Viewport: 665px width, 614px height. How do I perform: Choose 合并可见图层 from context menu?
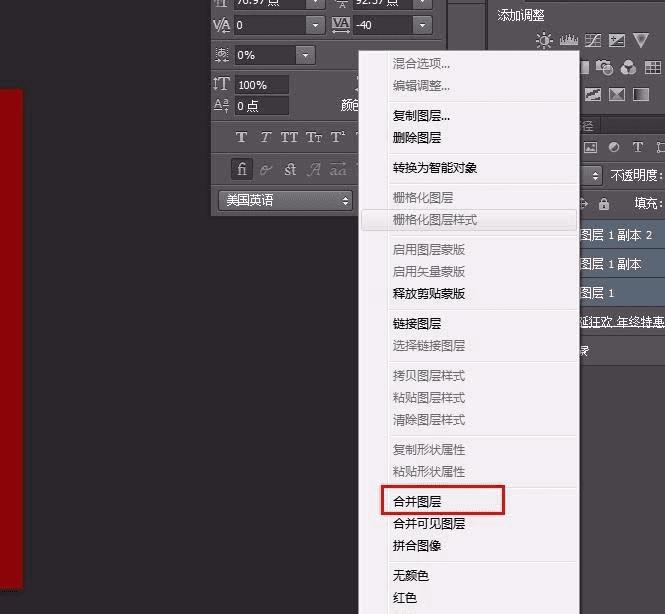[x=429, y=524]
